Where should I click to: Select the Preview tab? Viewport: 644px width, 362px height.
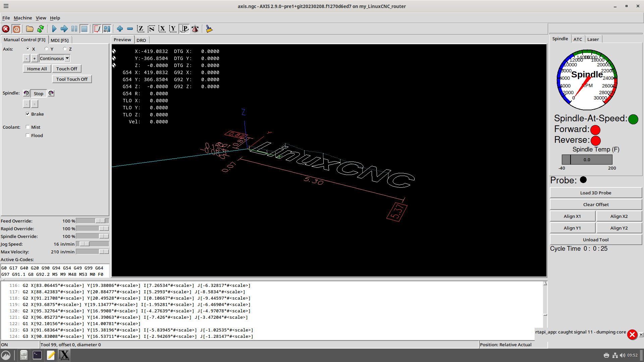click(x=122, y=40)
